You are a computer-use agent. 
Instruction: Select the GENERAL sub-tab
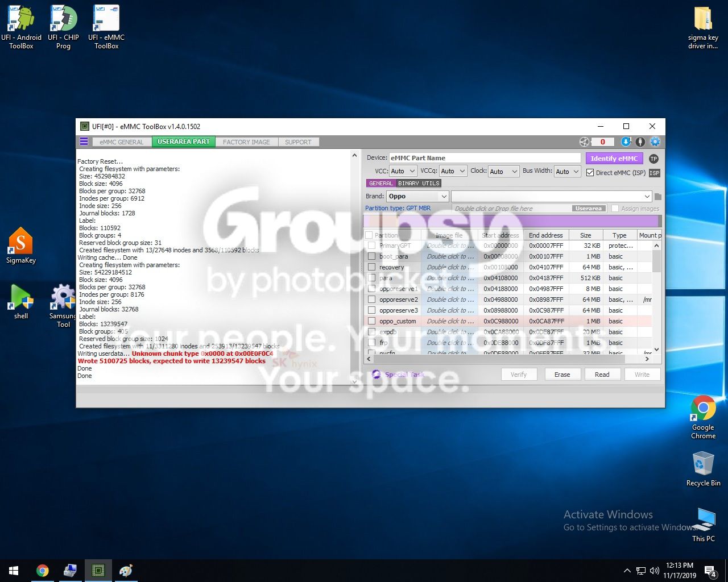(x=380, y=184)
